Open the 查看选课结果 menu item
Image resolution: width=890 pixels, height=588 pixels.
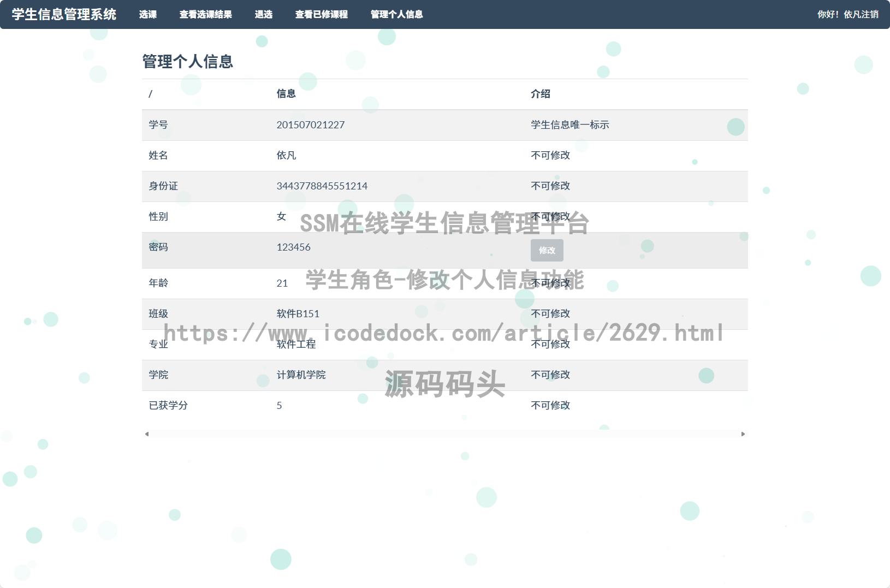(205, 15)
